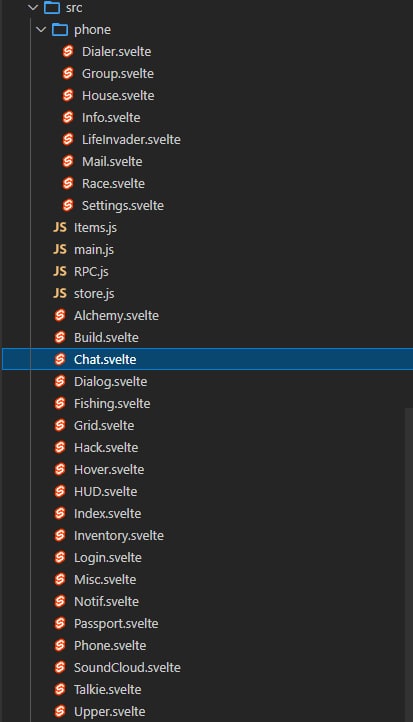The width and height of the screenshot is (413, 722).
Task: Select RPC.js in the explorer
Action: 91,272
